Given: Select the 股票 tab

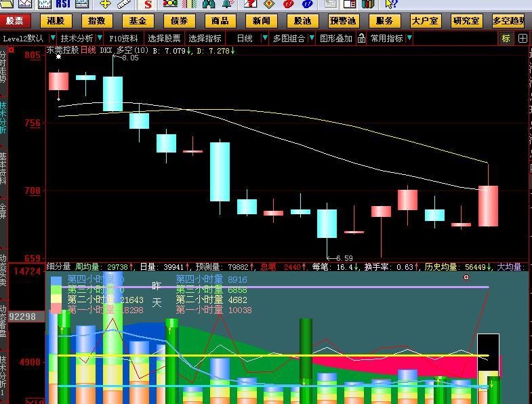Looking at the screenshot, I should (15, 21).
